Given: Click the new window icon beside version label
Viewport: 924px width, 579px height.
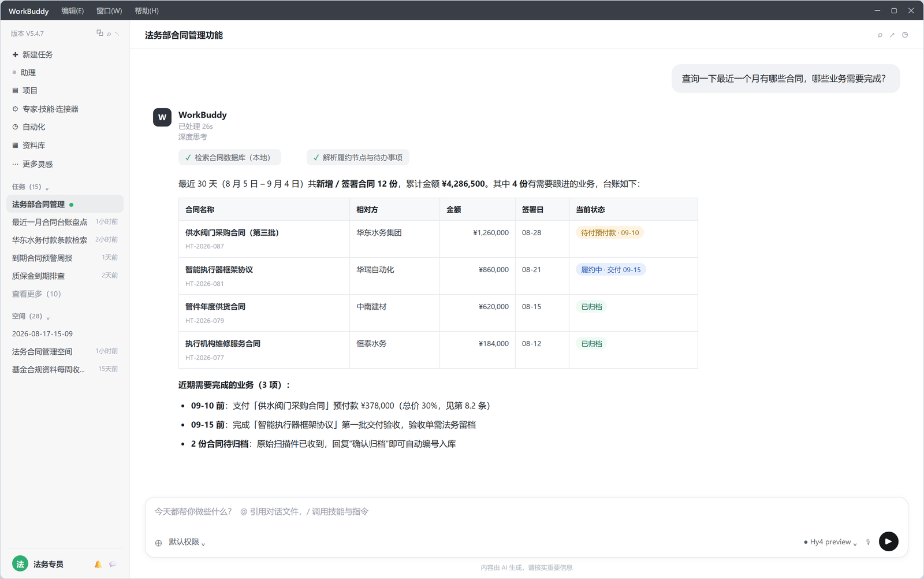Looking at the screenshot, I should point(99,33).
